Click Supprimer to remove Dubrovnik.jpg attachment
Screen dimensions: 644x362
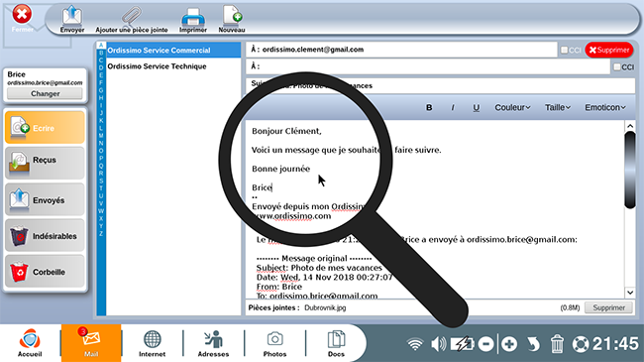point(608,307)
